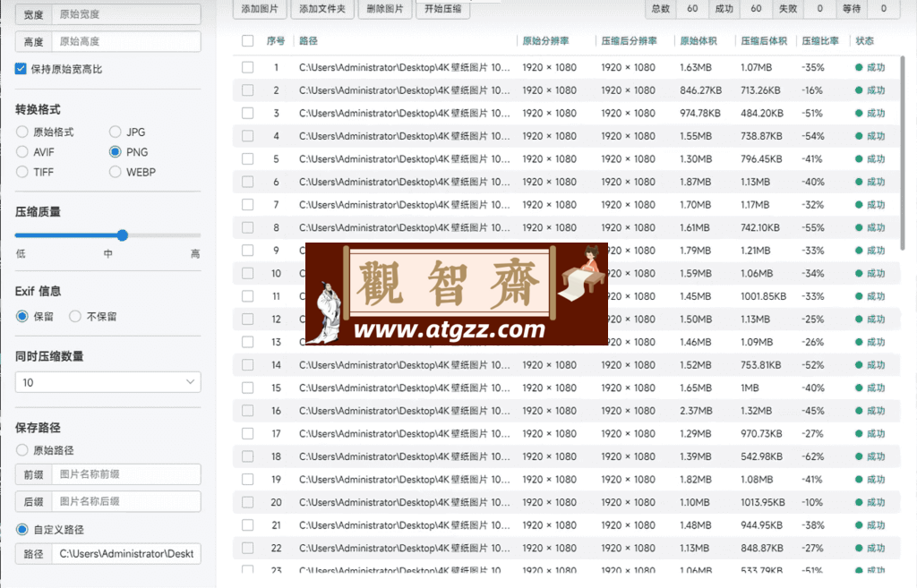Screen dimensions: 917x588
Task: Click the 路径 column header
Action: pyautogui.click(x=308, y=41)
